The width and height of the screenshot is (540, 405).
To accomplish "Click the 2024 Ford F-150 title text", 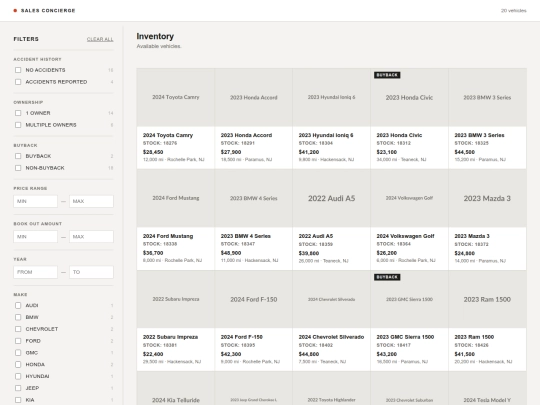I will click(x=242, y=337).
